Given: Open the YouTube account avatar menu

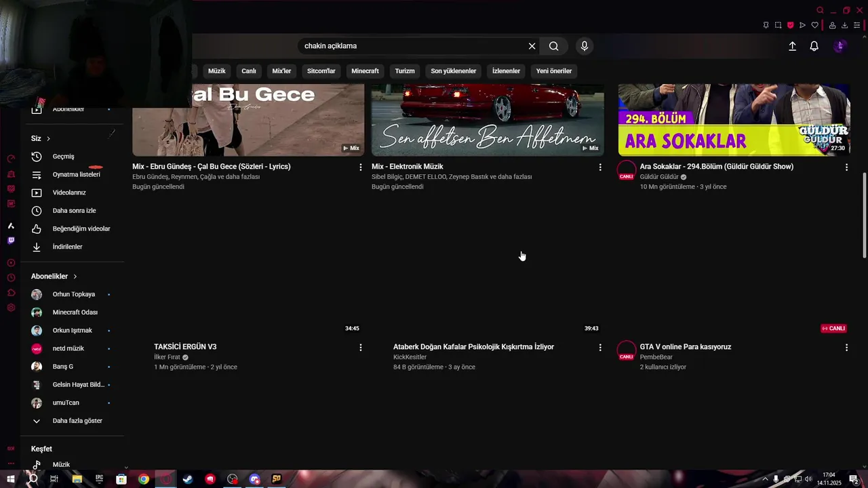Looking at the screenshot, I should pos(840,46).
